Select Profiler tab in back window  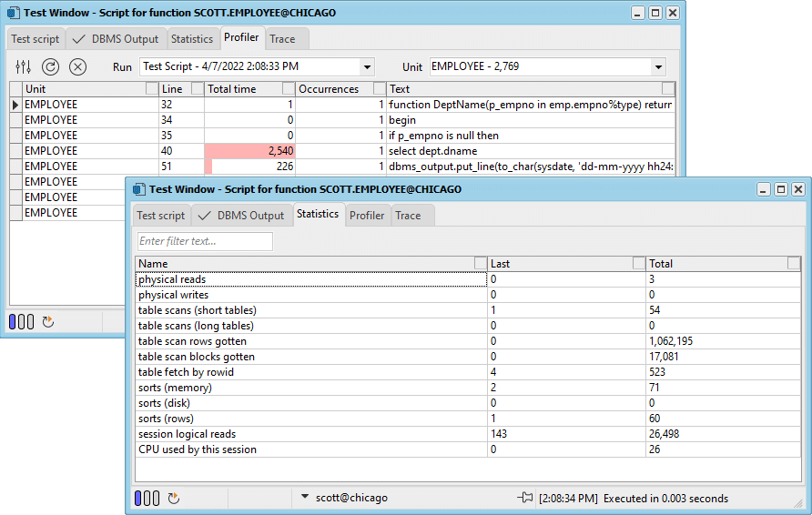pyautogui.click(x=241, y=37)
